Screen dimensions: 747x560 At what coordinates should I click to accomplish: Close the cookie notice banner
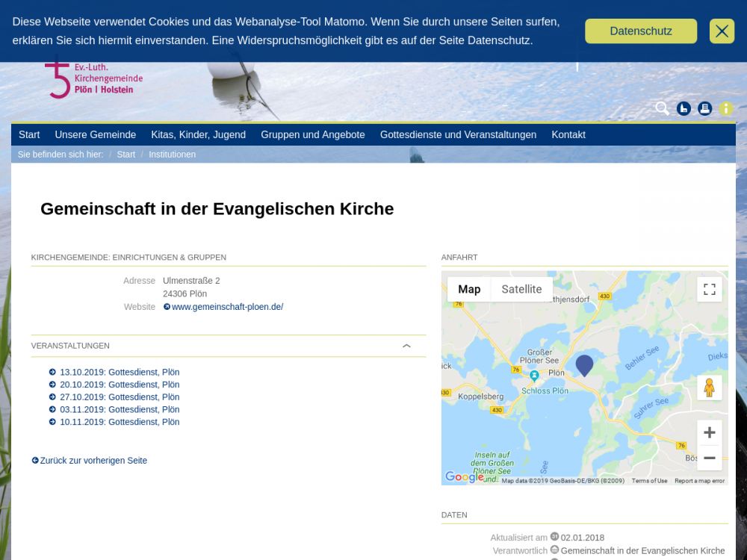(x=722, y=31)
